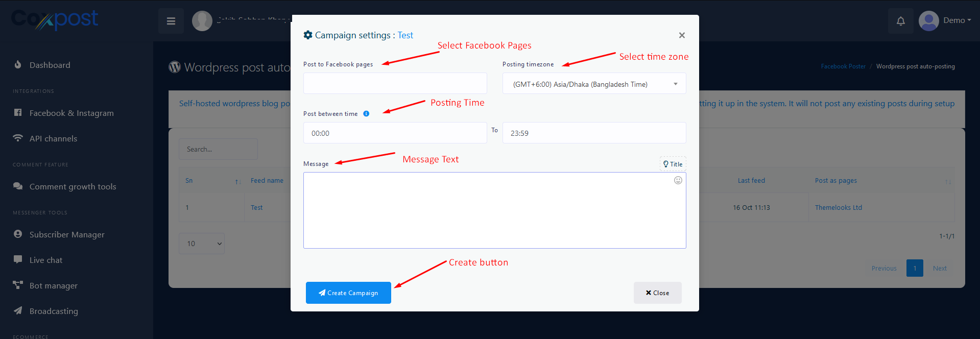Click the info icon beside Post between time
This screenshot has width=980, height=339.
[x=366, y=114]
